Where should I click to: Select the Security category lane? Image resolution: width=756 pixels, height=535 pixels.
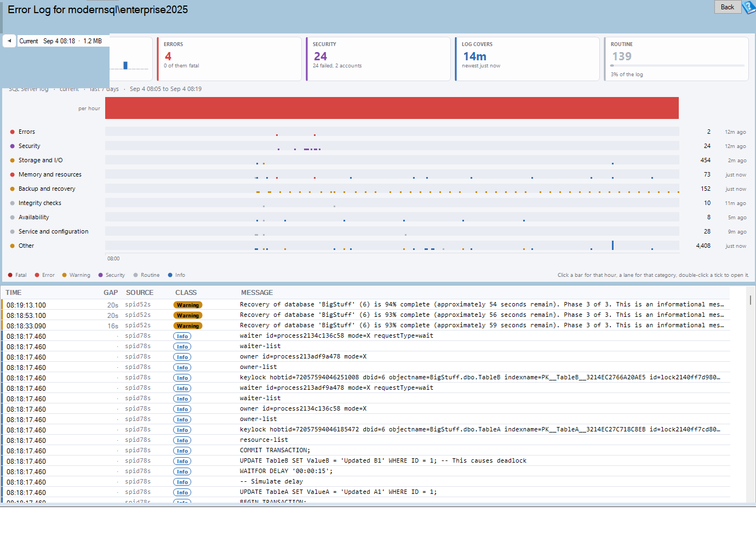point(392,146)
